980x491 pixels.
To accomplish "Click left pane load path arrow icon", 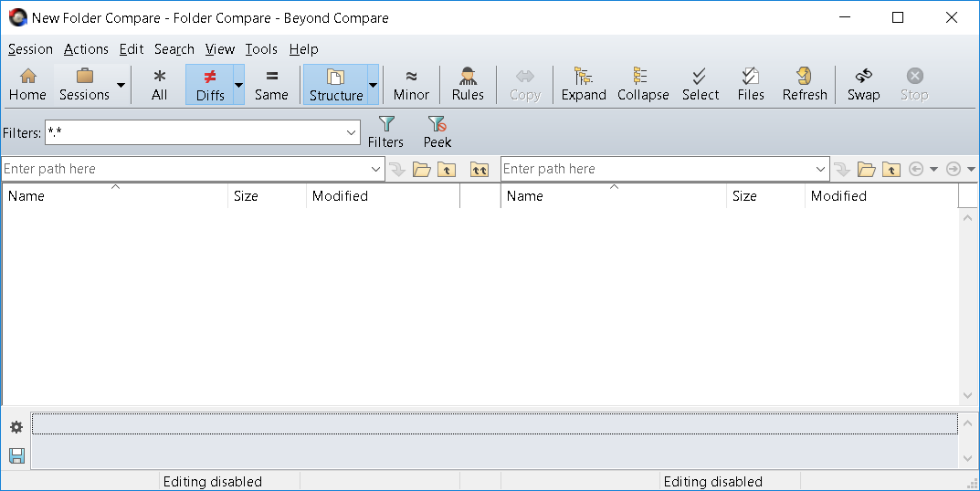I will point(397,169).
